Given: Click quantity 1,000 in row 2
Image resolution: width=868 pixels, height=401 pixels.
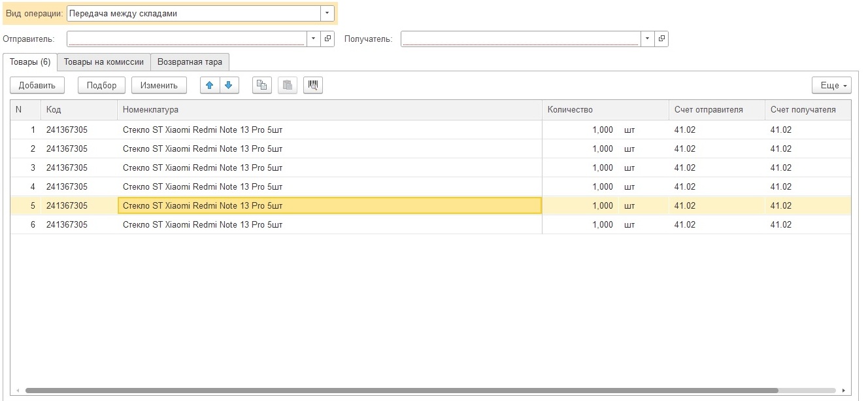Looking at the screenshot, I should (603, 148).
